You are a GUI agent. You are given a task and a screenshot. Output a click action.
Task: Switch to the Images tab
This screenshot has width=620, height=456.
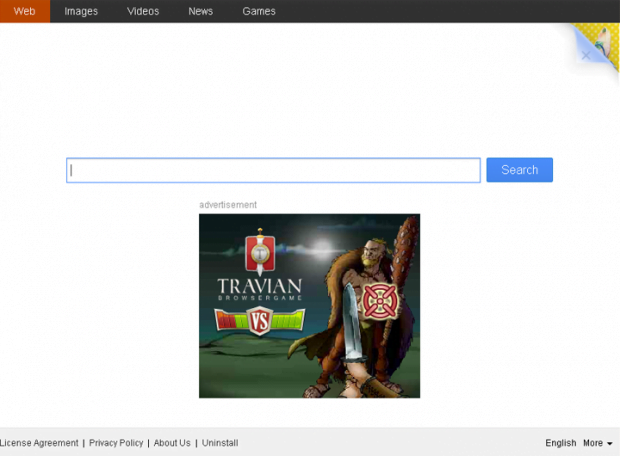(x=81, y=11)
